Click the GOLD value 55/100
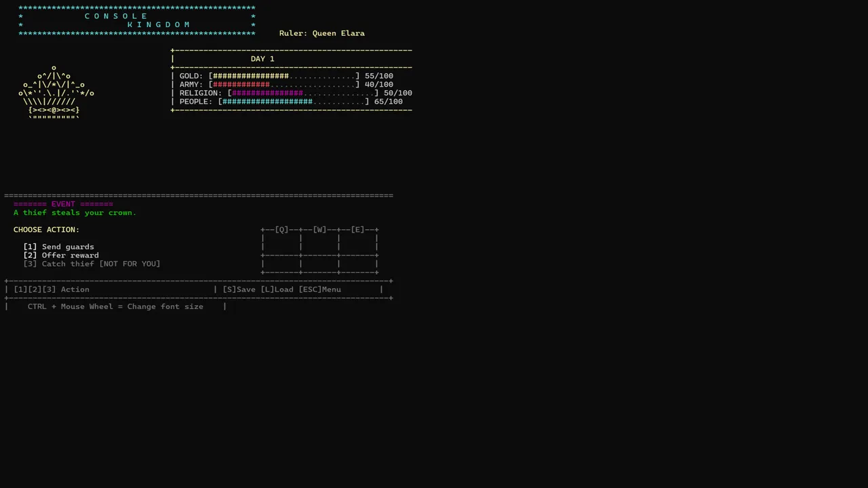The height and width of the screenshot is (488, 868). [x=379, y=76]
